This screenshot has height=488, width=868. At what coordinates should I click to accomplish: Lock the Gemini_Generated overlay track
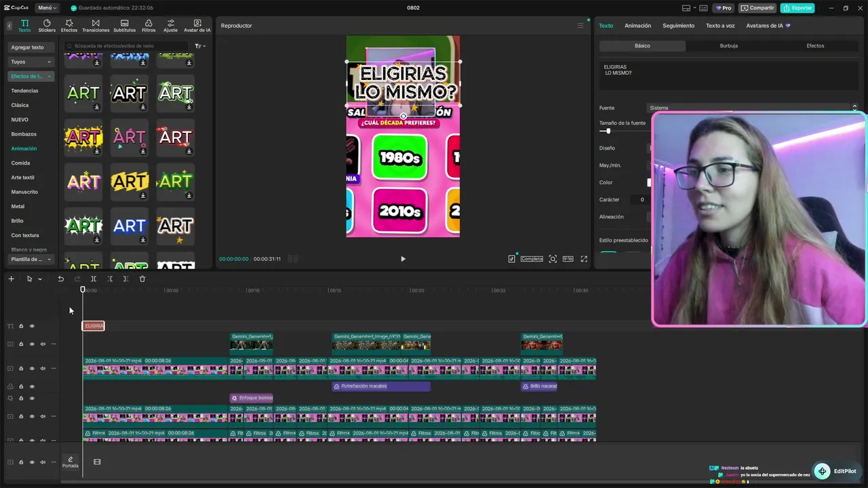coord(21,344)
